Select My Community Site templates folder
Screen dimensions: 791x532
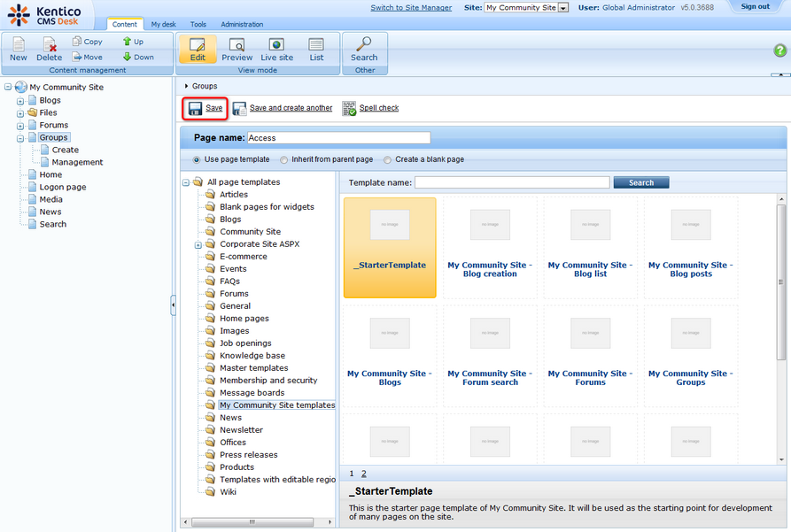point(277,405)
